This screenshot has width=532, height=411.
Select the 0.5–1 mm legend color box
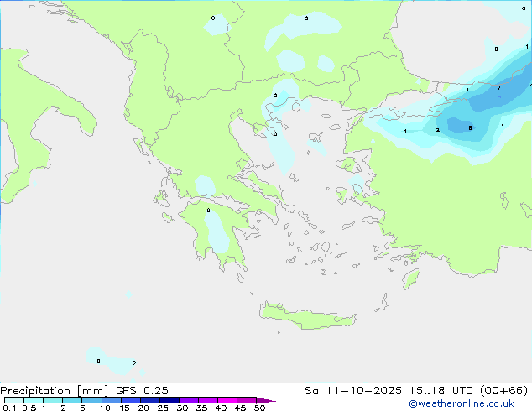coord(34,400)
